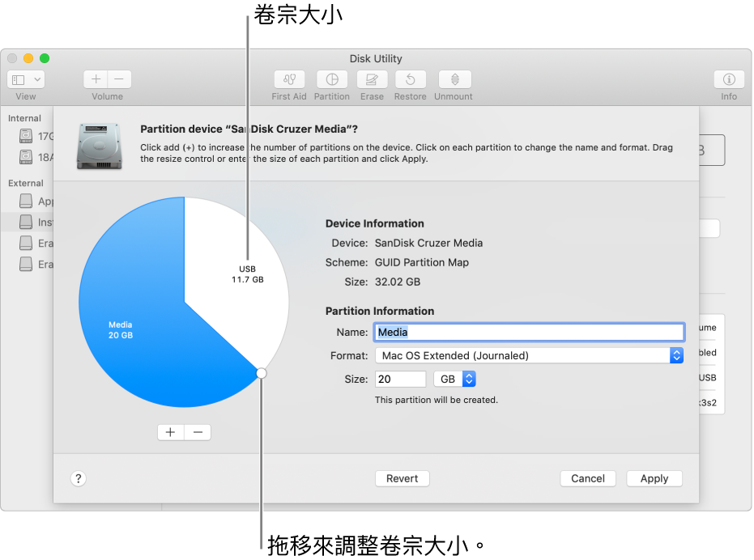Select the first external disk starting with Era

pyautogui.click(x=36, y=244)
